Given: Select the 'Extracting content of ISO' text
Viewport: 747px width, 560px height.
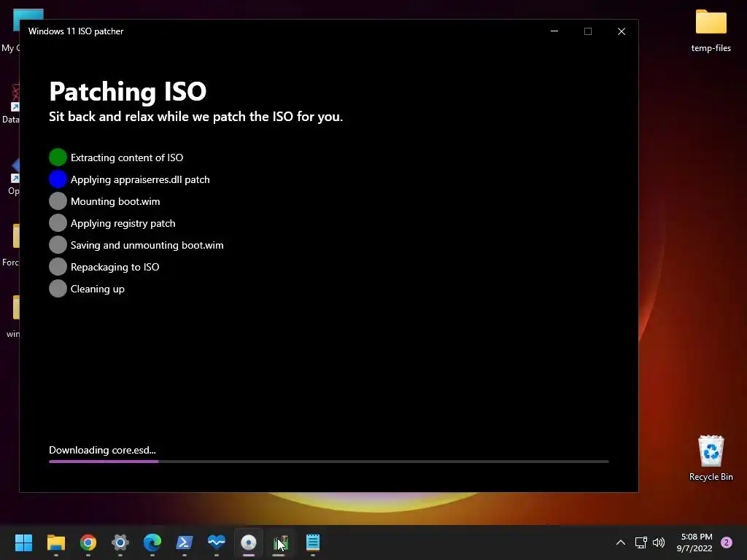Looking at the screenshot, I should click(127, 157).
